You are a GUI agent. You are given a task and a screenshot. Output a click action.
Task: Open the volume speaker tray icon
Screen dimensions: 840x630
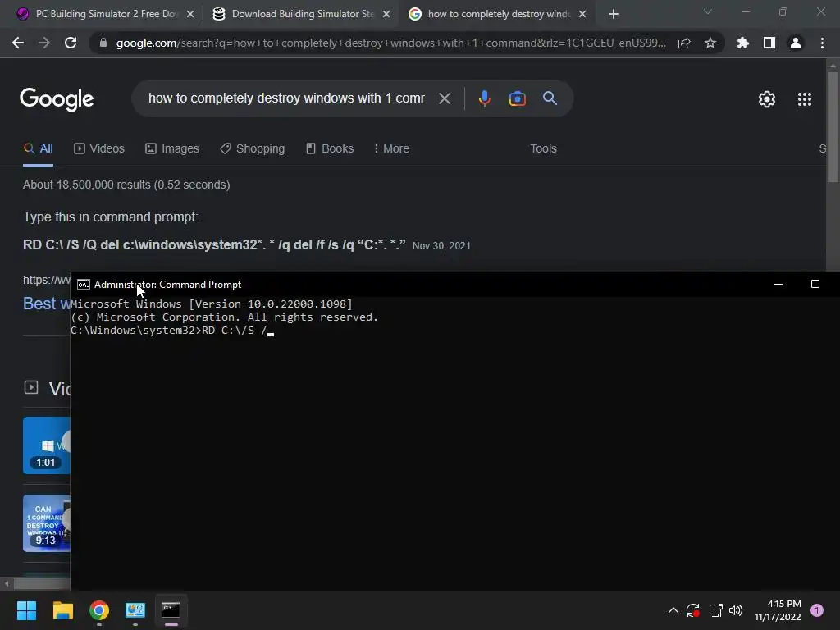tap(736, 610)
